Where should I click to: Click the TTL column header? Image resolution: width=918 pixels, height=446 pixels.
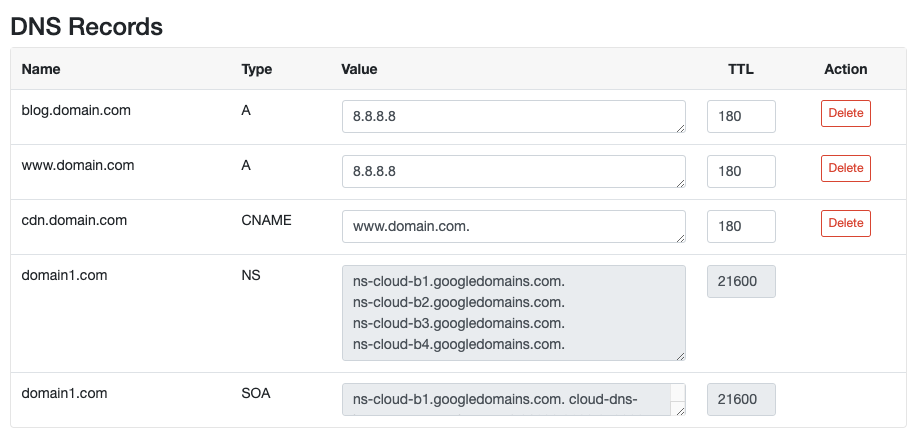point(741,69)
